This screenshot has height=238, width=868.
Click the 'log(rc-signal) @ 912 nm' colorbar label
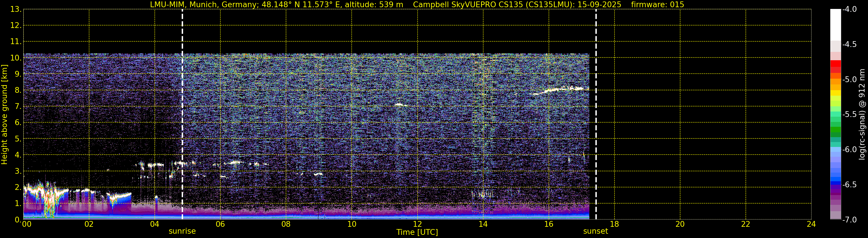(862, 114)
